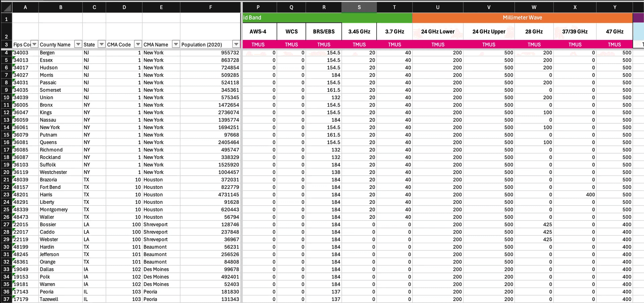Screen dimensions: 644x303
Task: Select column S header
Action: [359, 7]
